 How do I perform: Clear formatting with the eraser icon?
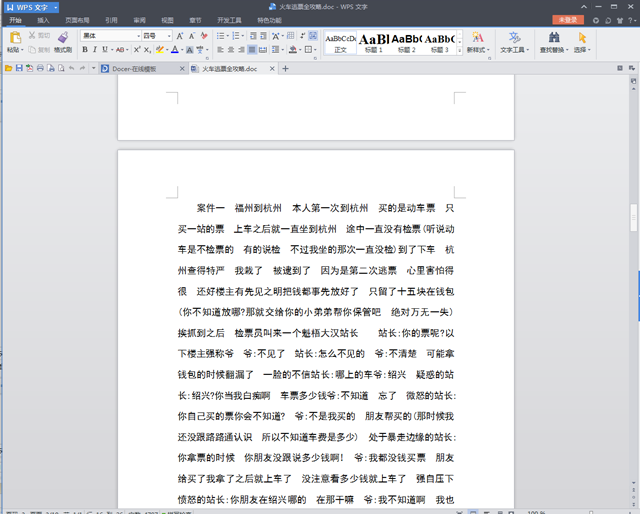[x=204, y=36]
